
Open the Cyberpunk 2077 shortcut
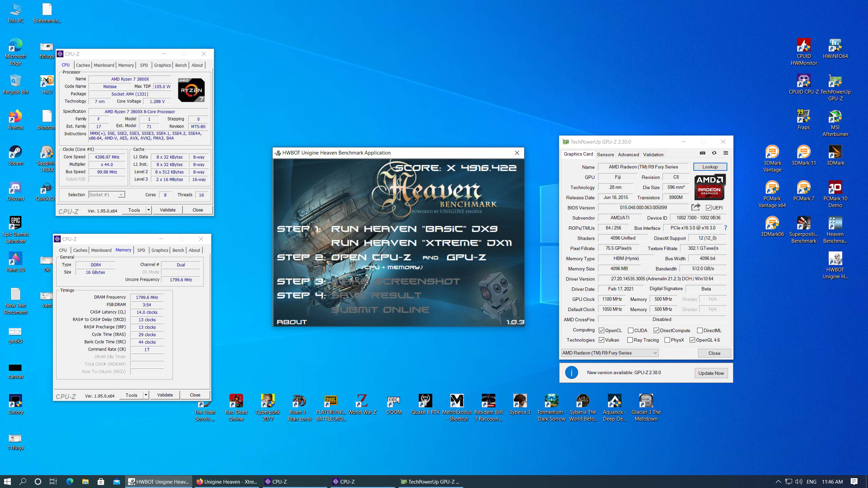click(268, 408)
